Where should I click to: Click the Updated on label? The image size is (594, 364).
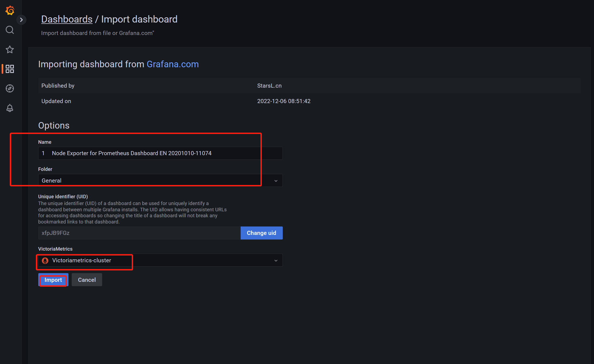56,101
